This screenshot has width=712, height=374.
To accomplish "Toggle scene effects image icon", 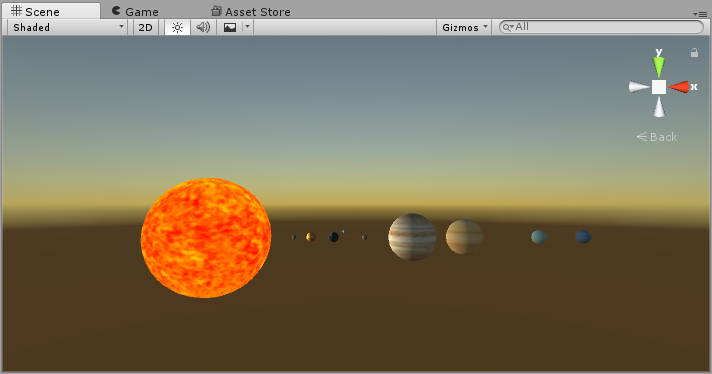I will coord(230,27).
